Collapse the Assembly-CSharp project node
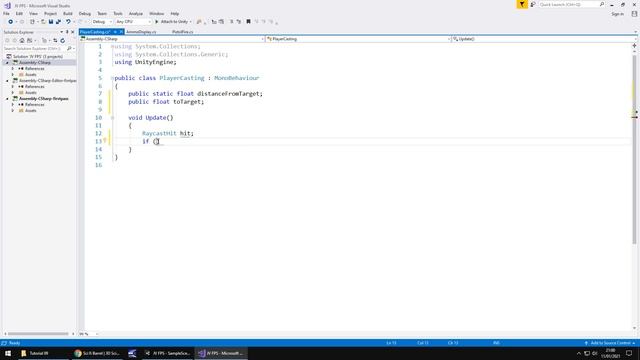 click(7, 63)
